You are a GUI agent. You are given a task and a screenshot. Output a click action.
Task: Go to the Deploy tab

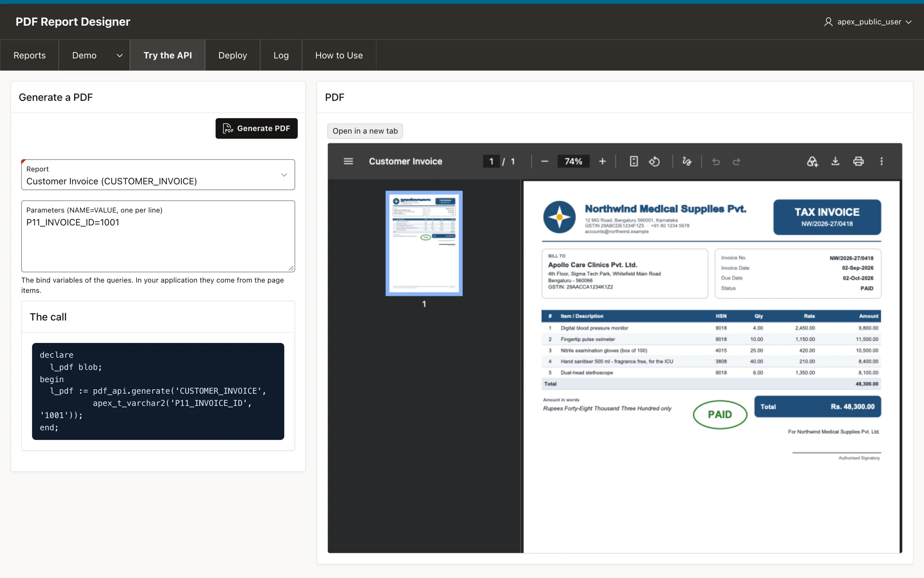[233, 55]
